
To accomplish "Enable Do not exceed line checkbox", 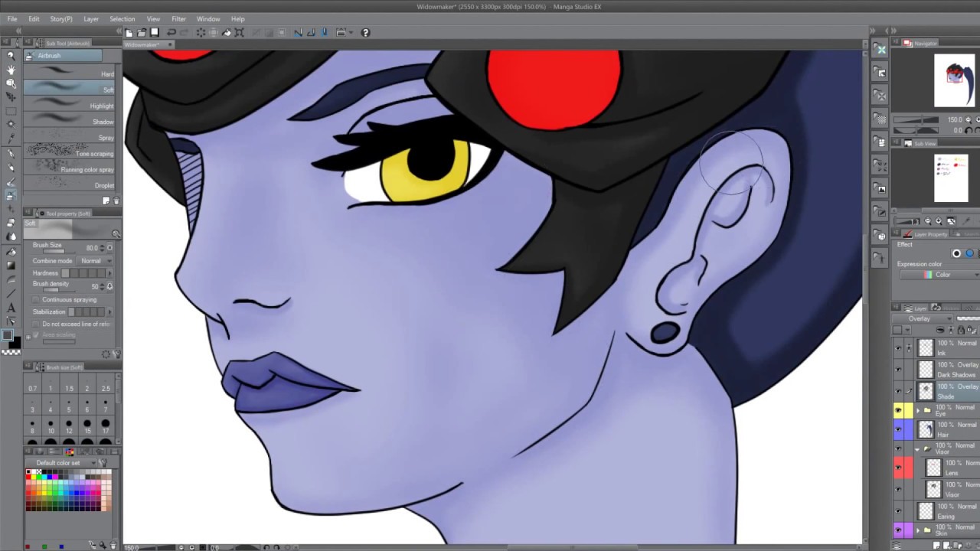I will 36,324.
